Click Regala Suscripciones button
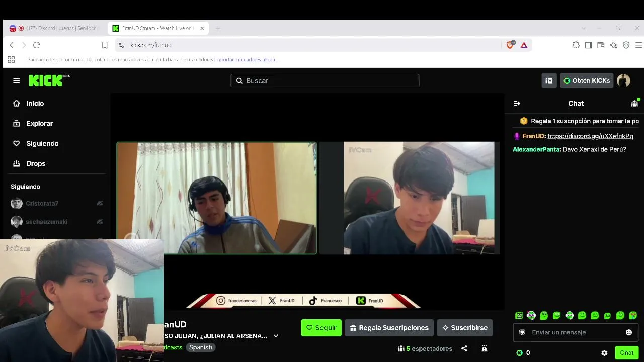 [x=389, y=328]
